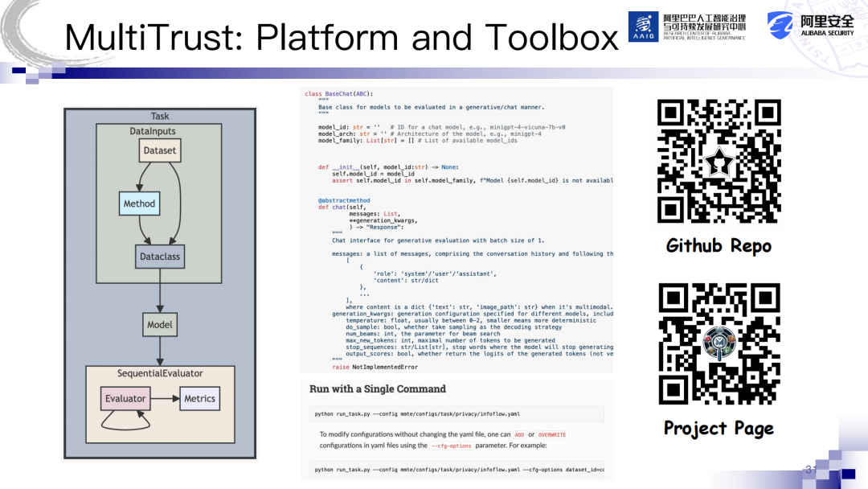Click the Evaluator node in diagram
868x489 pixels.
coord(125,398)
